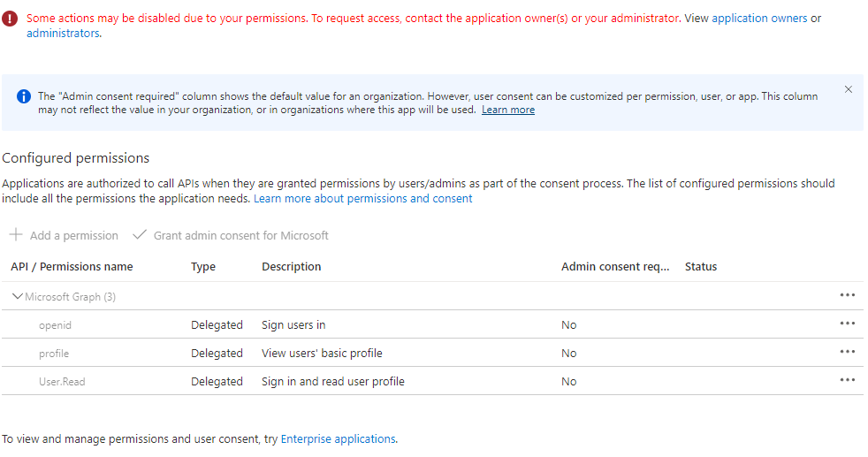Open the Microsoft Graph row ellipsis menu
This screenshot has height=457, width=868.
point(847,295)
